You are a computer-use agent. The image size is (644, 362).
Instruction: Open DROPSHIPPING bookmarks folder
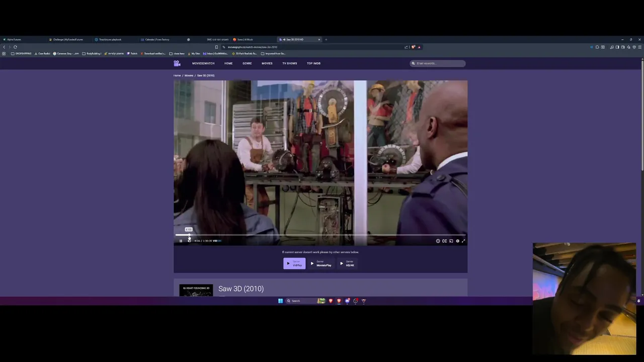[21, 53]
